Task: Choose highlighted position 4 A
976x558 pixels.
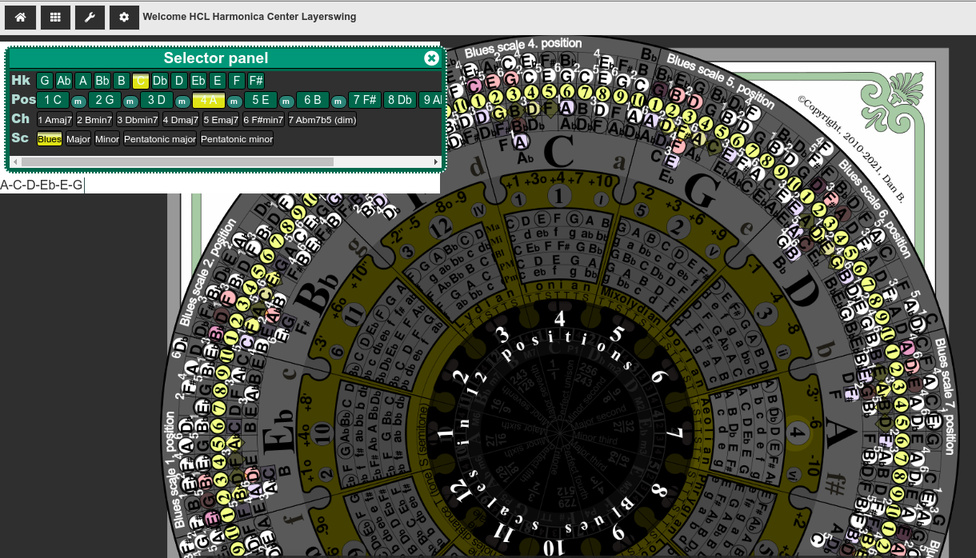Action: [x=209, y=100]
